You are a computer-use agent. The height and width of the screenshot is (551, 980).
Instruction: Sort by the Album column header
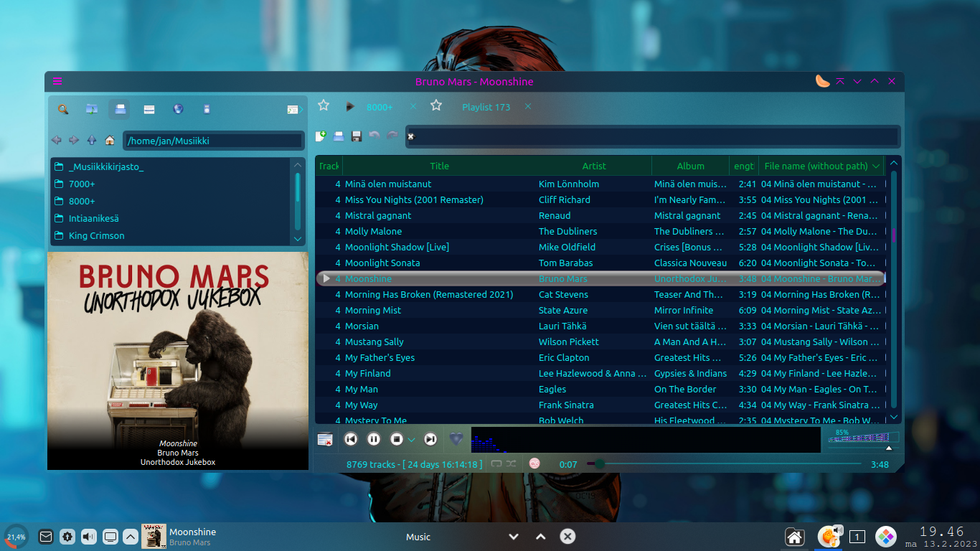tap(691, 166)
